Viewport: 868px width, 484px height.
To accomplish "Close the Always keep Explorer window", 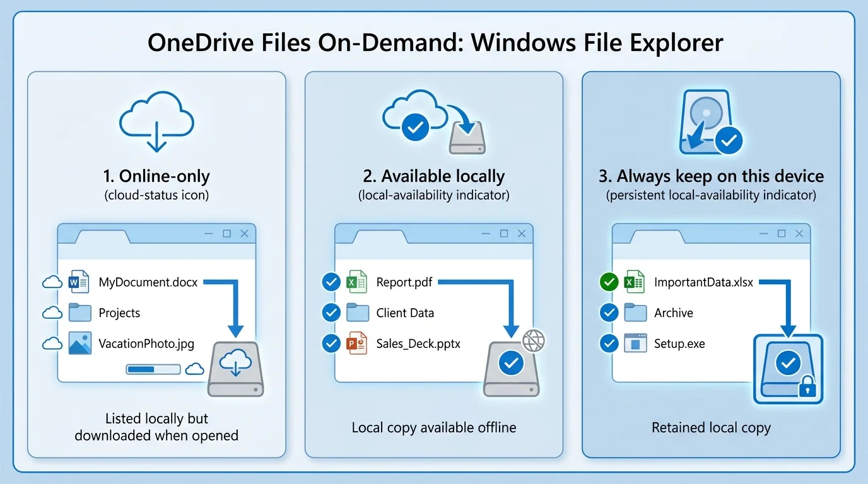I will (799, 233).
